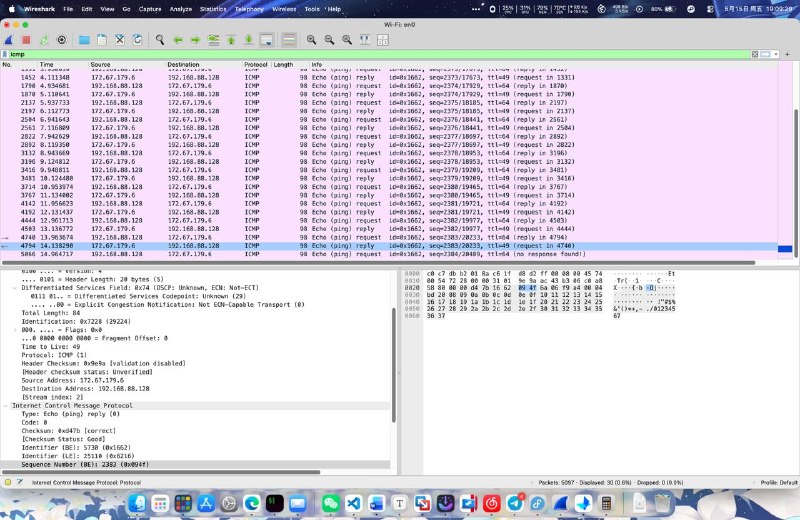Image resolution: width=800 pixels, height=520 pixels.
Task: Open capture file properties status icon
Action: [x=19, y=482]
